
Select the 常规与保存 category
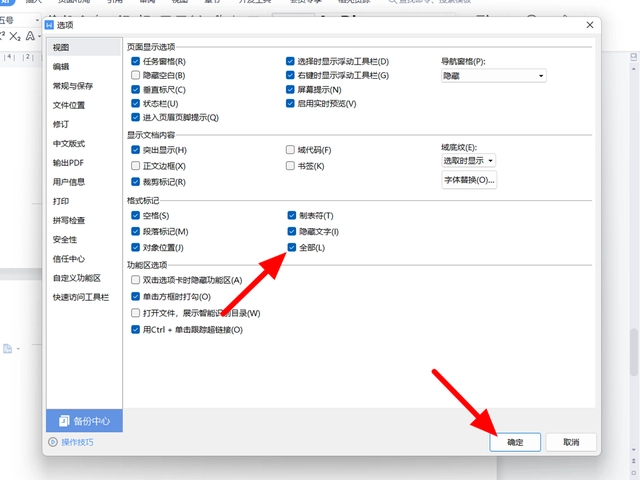84,86
